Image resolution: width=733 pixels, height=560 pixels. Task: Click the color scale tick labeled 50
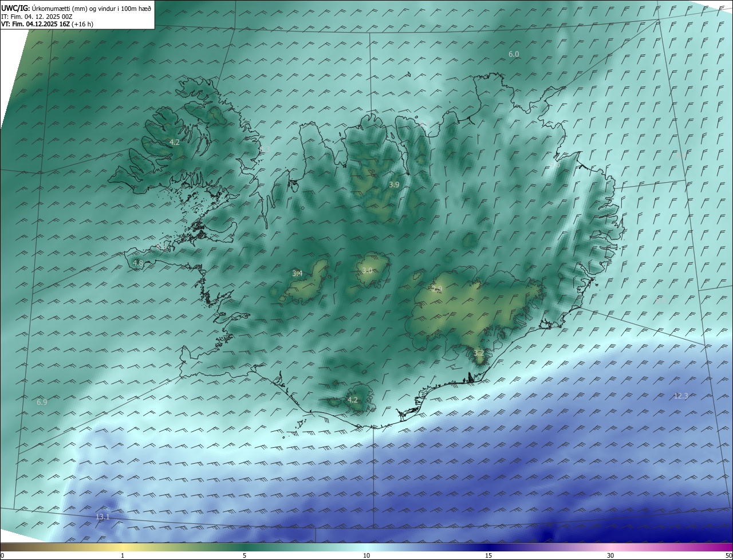pyautogui.click(x=729, y=555)
